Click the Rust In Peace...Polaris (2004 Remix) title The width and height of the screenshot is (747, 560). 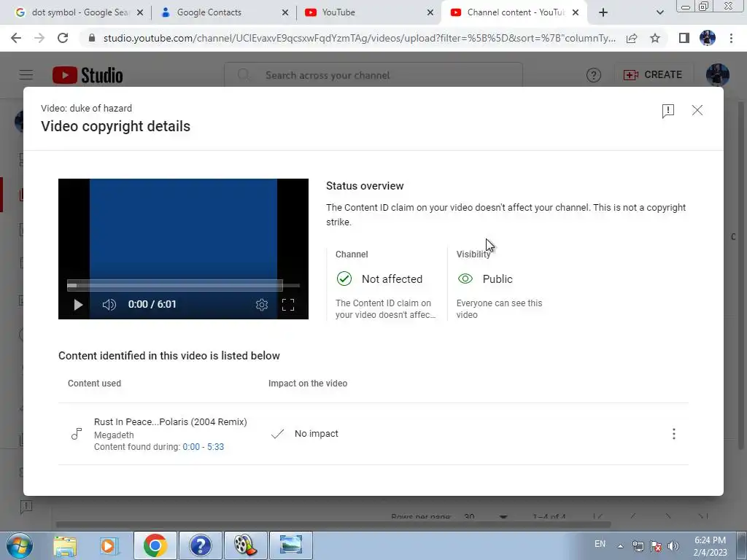tap(170, 422)
